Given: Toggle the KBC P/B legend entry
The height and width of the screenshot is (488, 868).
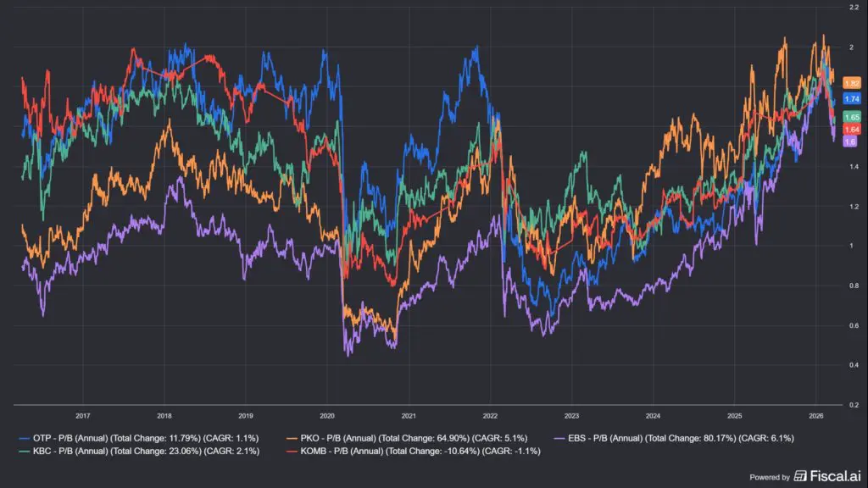Looking at the screenshot, I should click(139, 451).
